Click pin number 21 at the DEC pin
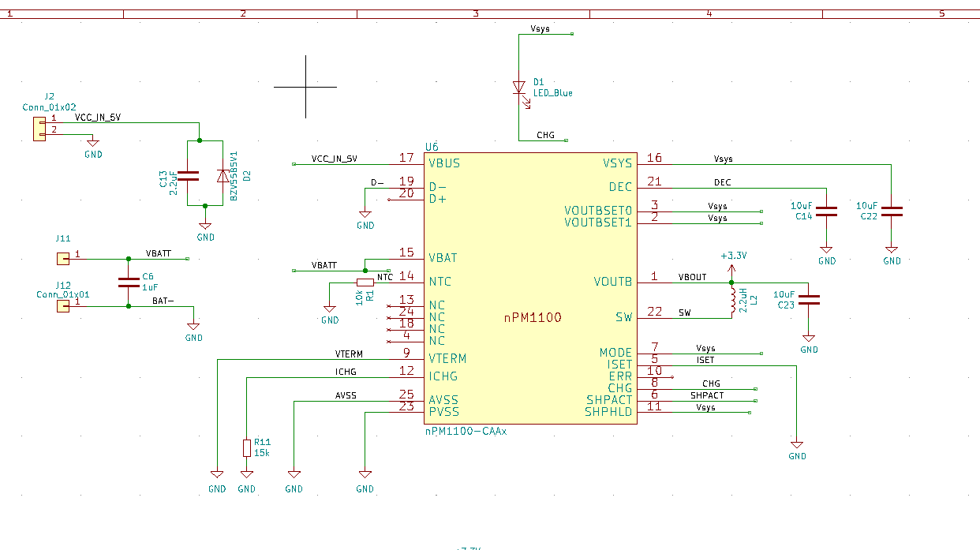This screenshot has width=980, height=550. (654, 182)
